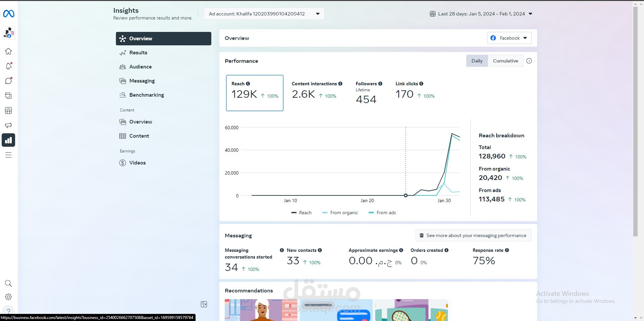
Task: Open the Ad account dropdown
Action: click(x=264, y=14)
